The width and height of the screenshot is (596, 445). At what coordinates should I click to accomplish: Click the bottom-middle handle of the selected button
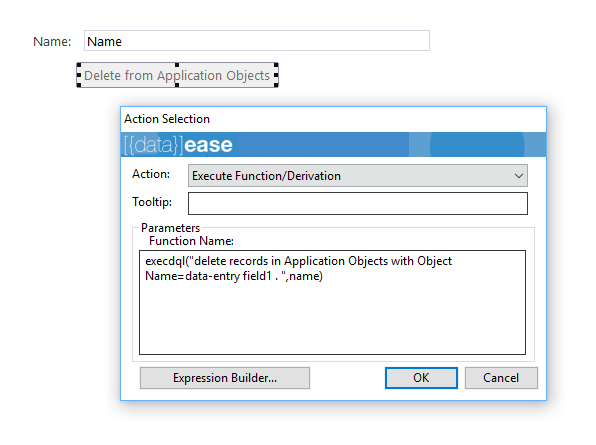(x=177, y=85)
